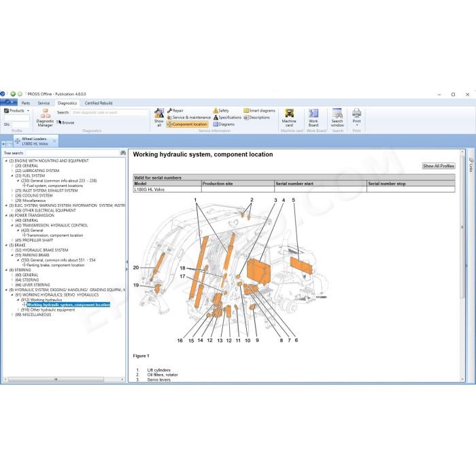Click the tree scrollbar right arrow
The height and width of the screenshot is (476, 476).
[122, 379]
